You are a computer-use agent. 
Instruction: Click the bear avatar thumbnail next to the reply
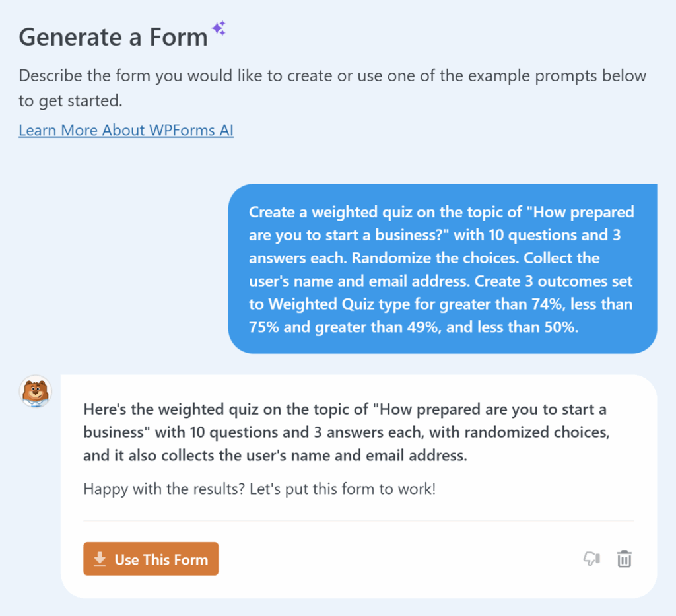35,391
